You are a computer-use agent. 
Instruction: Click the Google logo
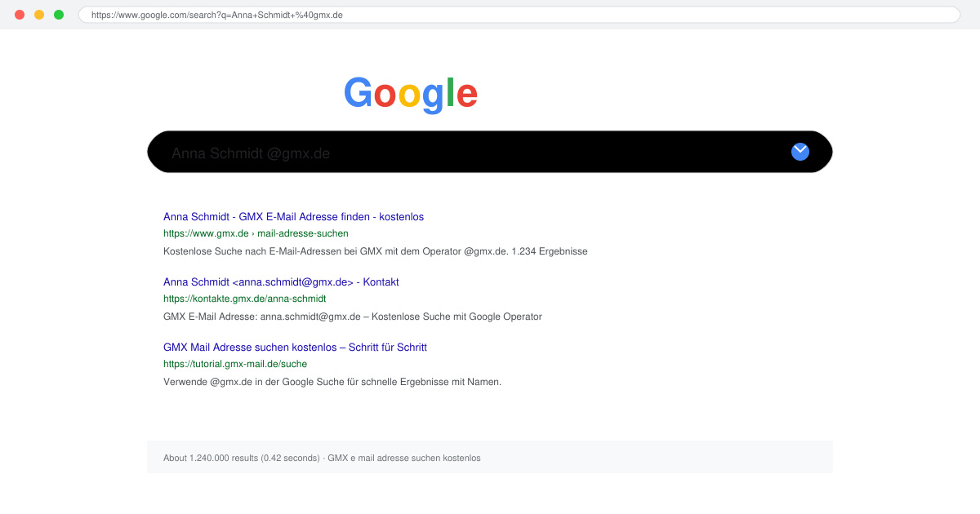(411, 94)
